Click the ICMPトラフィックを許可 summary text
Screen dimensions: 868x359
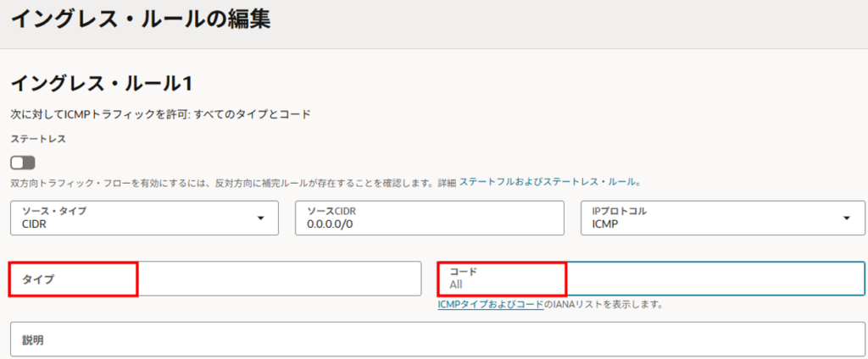coord(161,113)
